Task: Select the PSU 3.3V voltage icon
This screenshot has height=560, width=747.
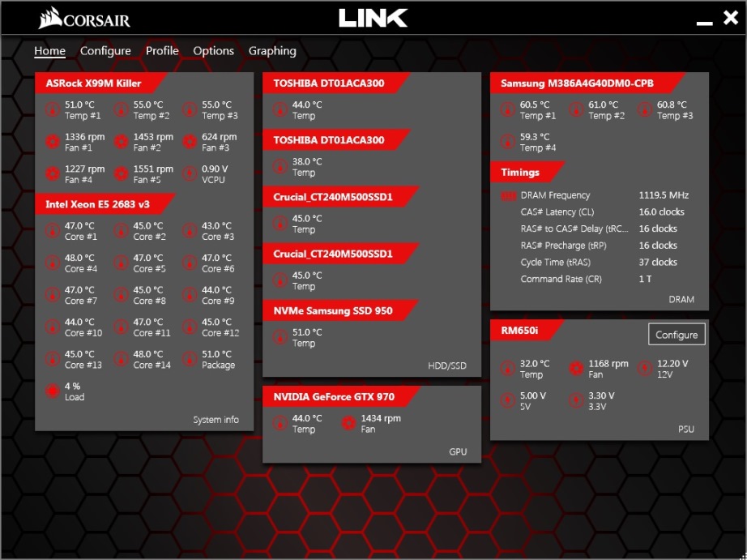Action: coord(576,401)
